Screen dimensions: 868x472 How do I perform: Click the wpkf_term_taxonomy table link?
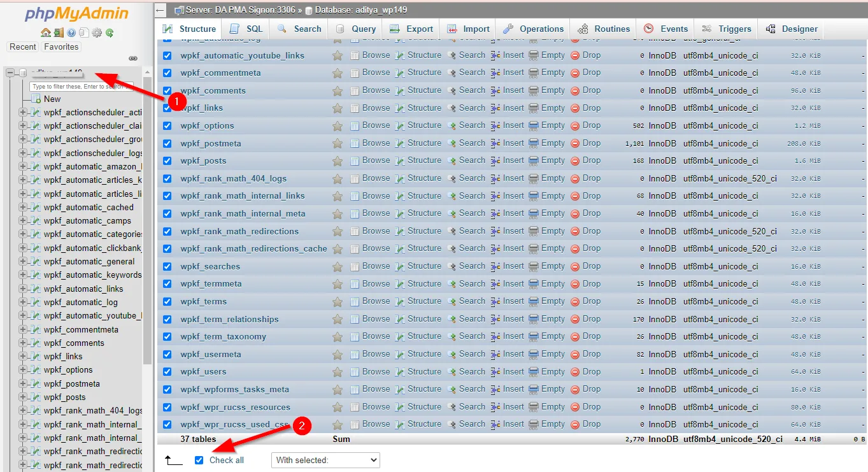point(223,336)
